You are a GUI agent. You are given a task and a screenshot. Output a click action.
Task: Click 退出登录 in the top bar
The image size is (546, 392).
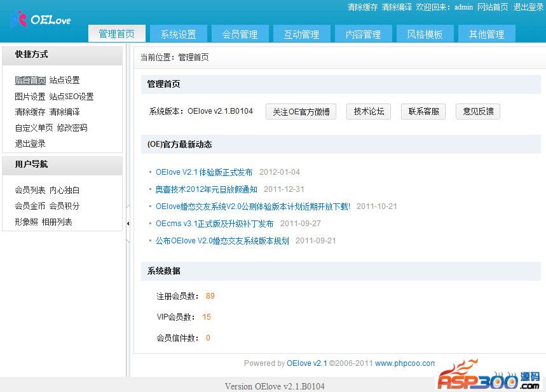(x=528, y=7)
